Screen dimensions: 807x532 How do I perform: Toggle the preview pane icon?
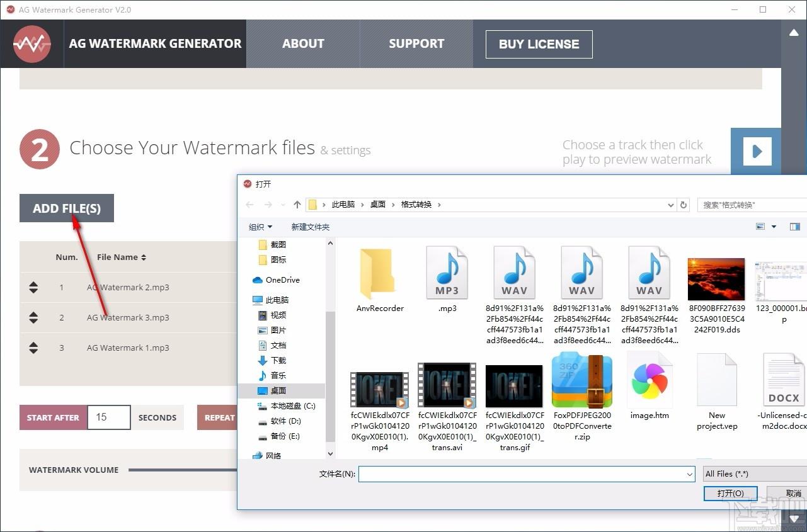(795, 227)
